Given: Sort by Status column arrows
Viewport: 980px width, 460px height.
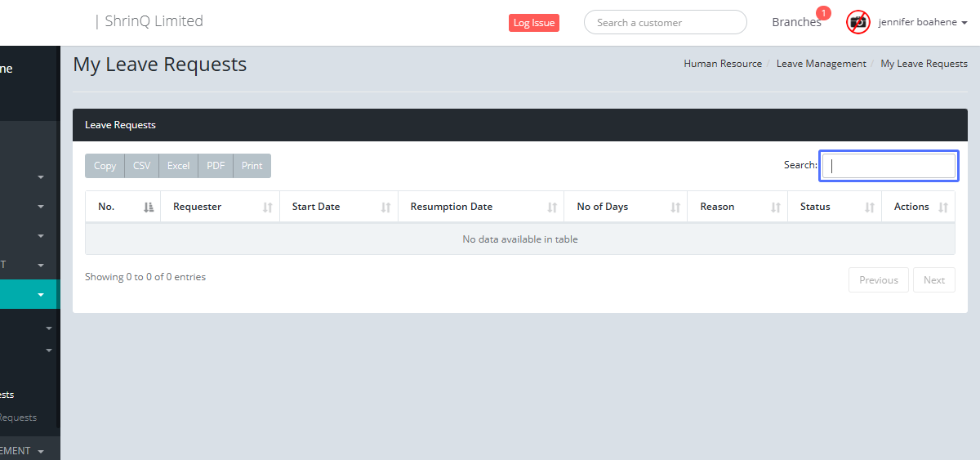Looking at the screenshot, I should tap(870, 208).
